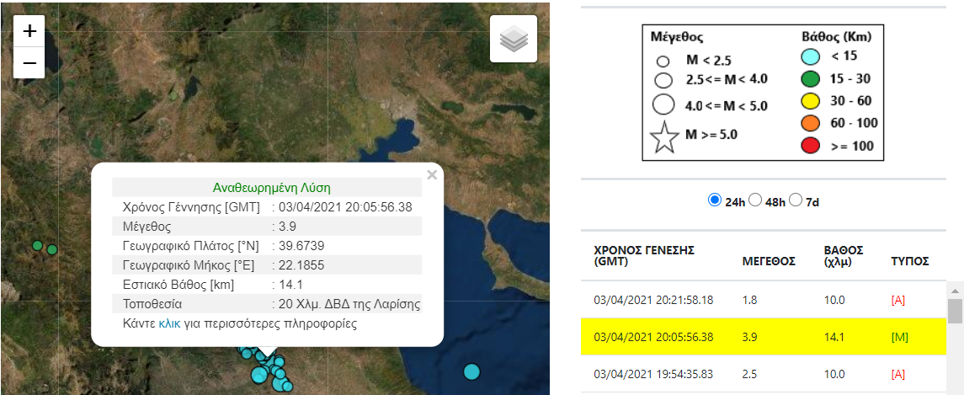Click the star magnitude symbol in legend

pyautogui.click(x=665, y=137)
